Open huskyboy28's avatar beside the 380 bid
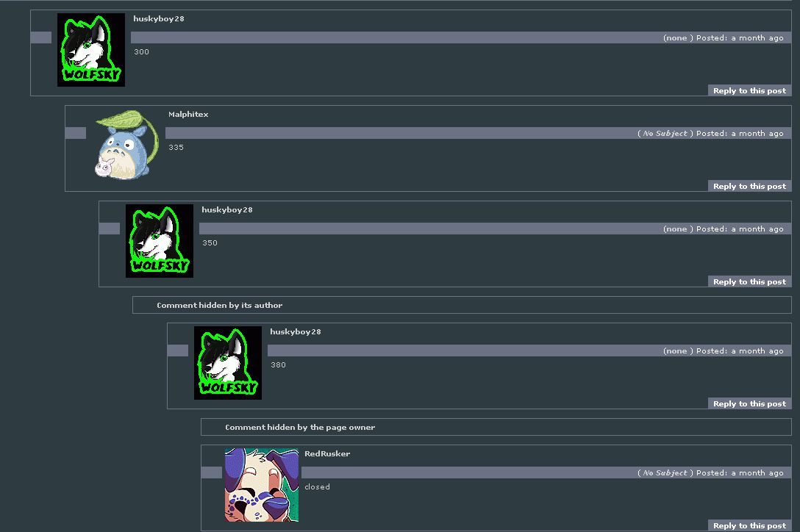 point(227,363)
